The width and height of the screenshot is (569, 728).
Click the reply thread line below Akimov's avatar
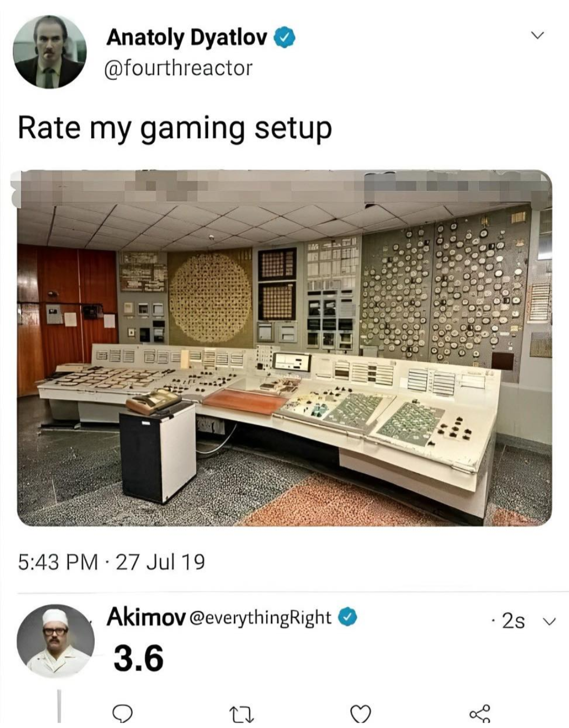59,705
